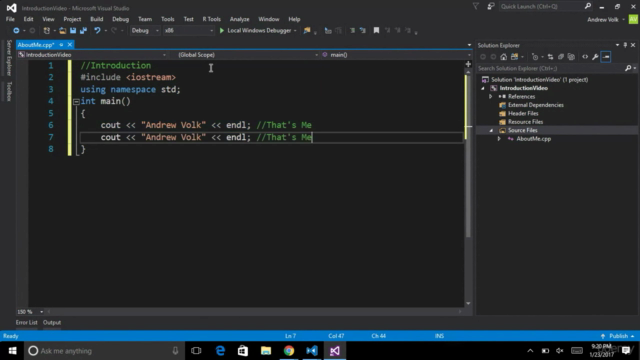Click the Comment Out Selected Lines icon
Viewport: 640px width, 360px height.
(328, 31)
